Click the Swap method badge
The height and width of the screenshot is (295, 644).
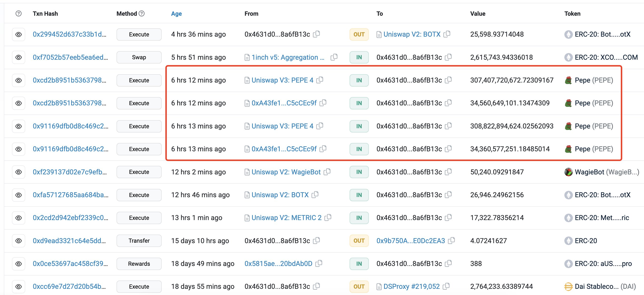(139, 57)
